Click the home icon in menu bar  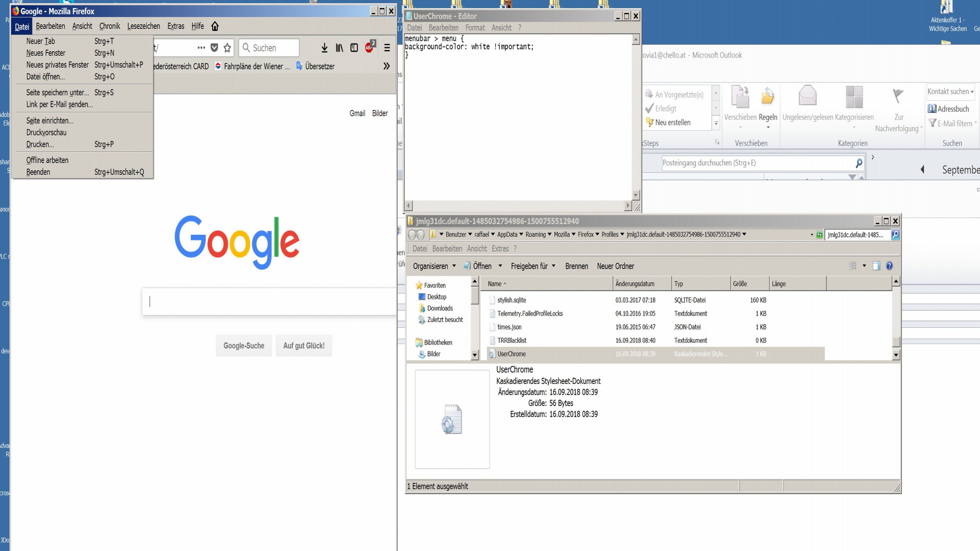215,26
